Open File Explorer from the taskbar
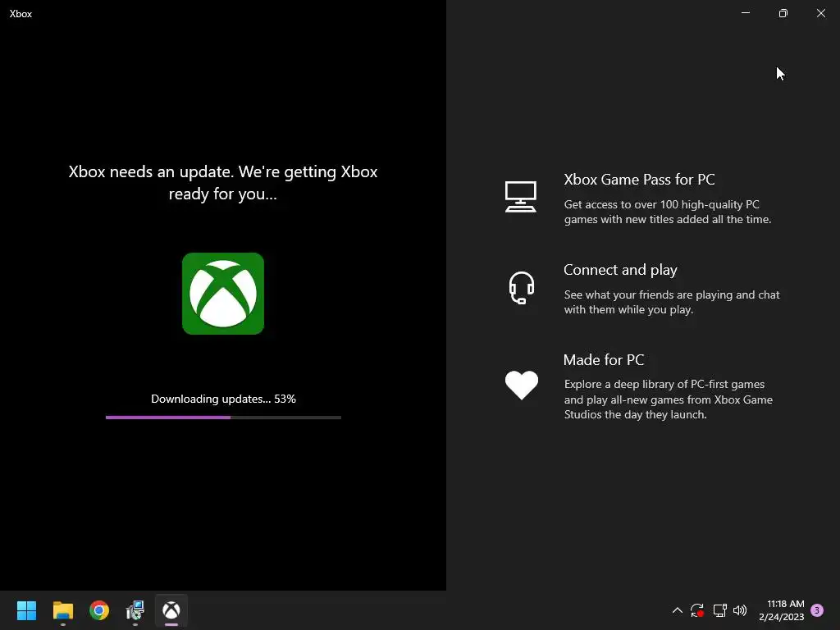Viewport: 840px width, 630px height. [x=62, y=610]
